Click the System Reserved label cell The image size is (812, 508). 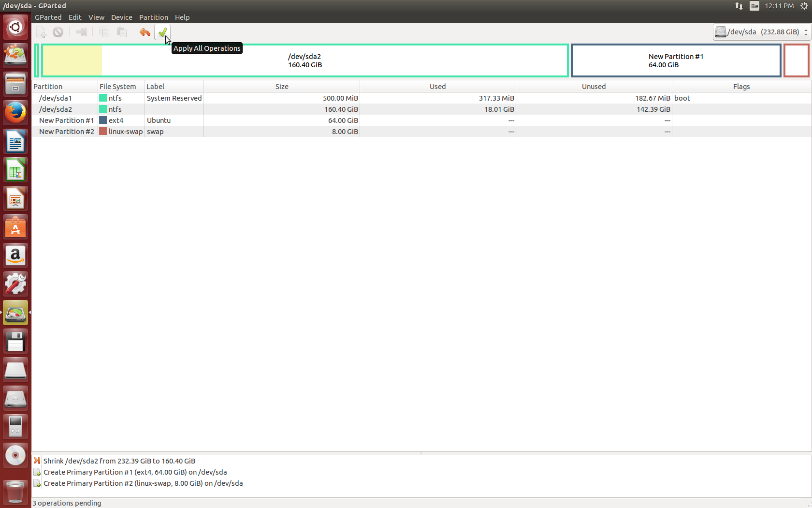[174, 98]
